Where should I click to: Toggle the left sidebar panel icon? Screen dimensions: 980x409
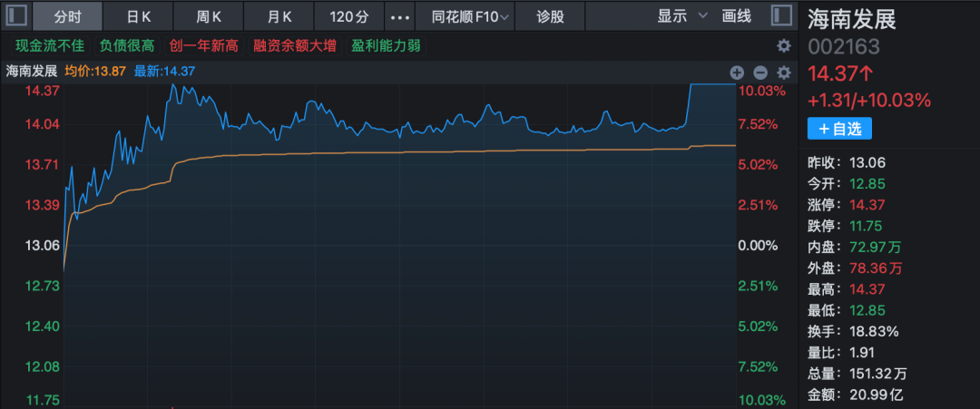16,16
